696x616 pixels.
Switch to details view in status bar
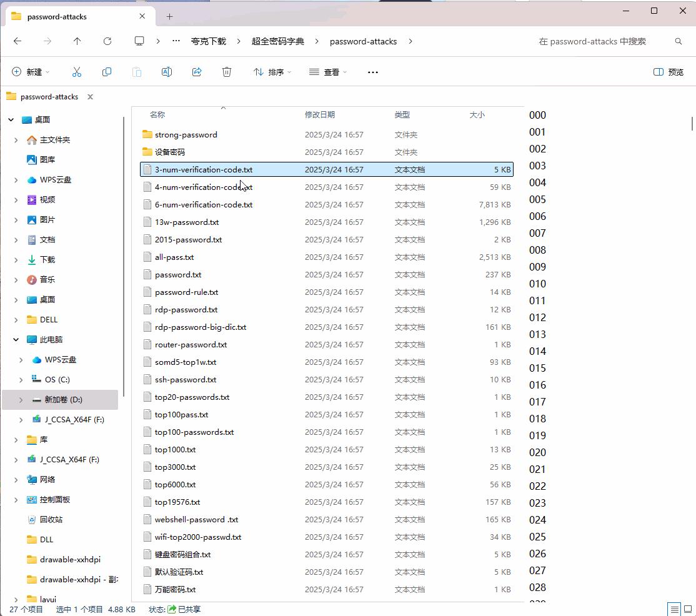[x=675, y=609]
